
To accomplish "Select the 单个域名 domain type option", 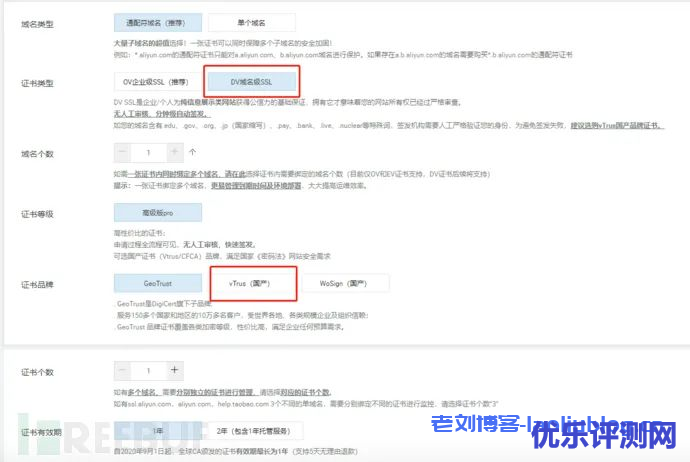I will [251, 22].
